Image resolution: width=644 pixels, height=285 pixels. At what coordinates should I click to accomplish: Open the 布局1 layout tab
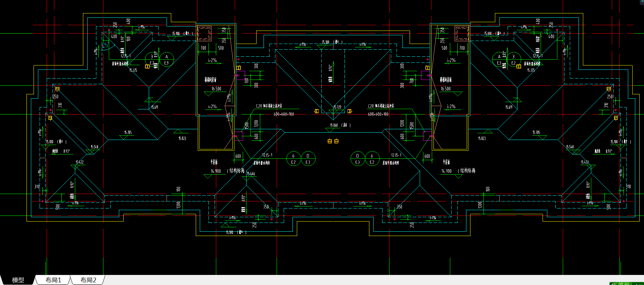point(53,280)
